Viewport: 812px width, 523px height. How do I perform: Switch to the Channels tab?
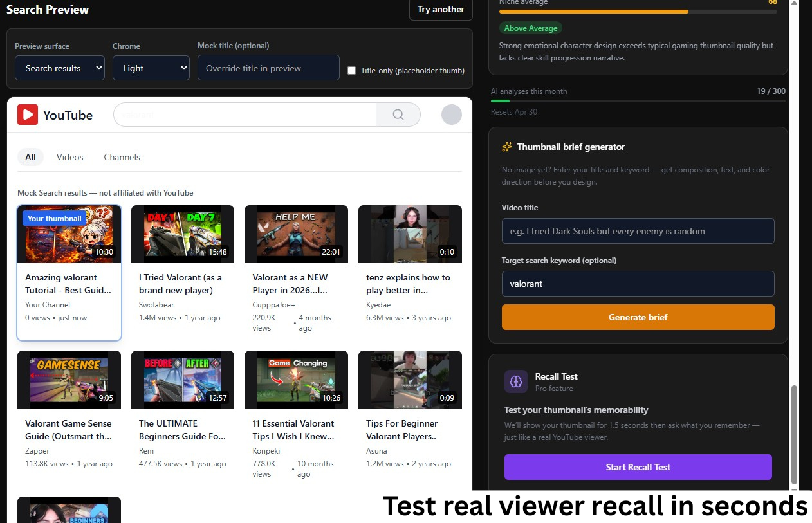pos(122,157)
